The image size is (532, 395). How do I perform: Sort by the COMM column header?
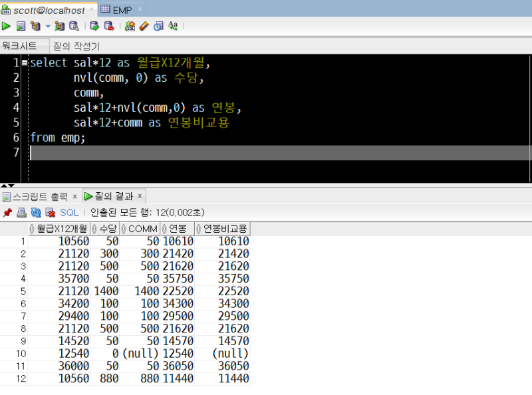coord(141,228)
